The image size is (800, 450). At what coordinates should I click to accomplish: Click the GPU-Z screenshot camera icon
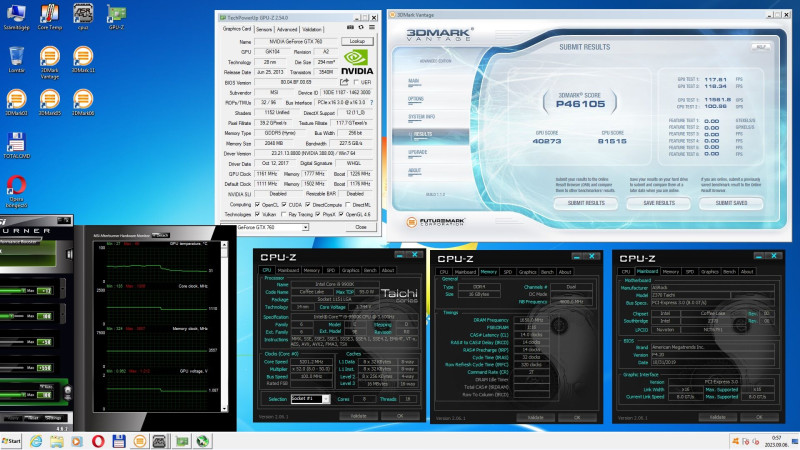pyautogui.click(x=350, y=28)
